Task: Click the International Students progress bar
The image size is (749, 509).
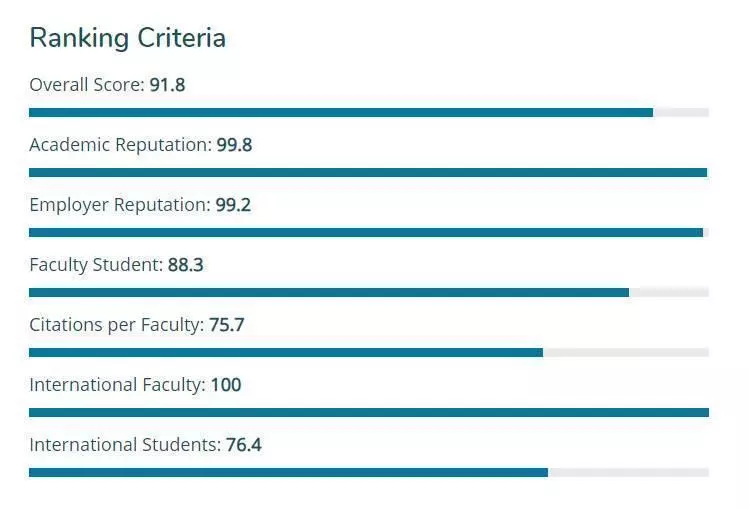Action: point(369,473)
